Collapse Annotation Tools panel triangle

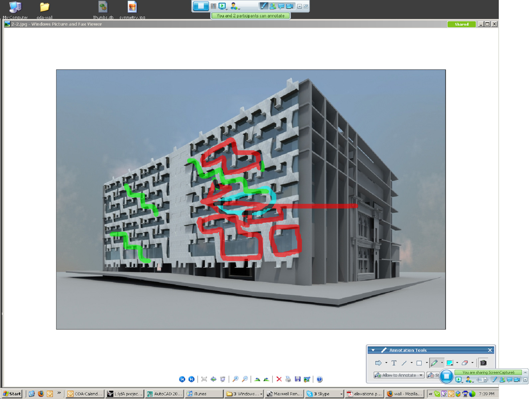[373, 350]
